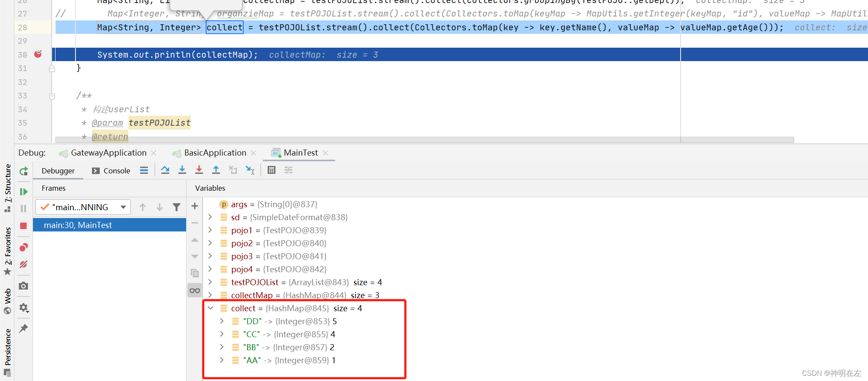Pin the debug tab
Image resolution: width=868 pixels, height=381 pixels.
click(x=23, y=329)
